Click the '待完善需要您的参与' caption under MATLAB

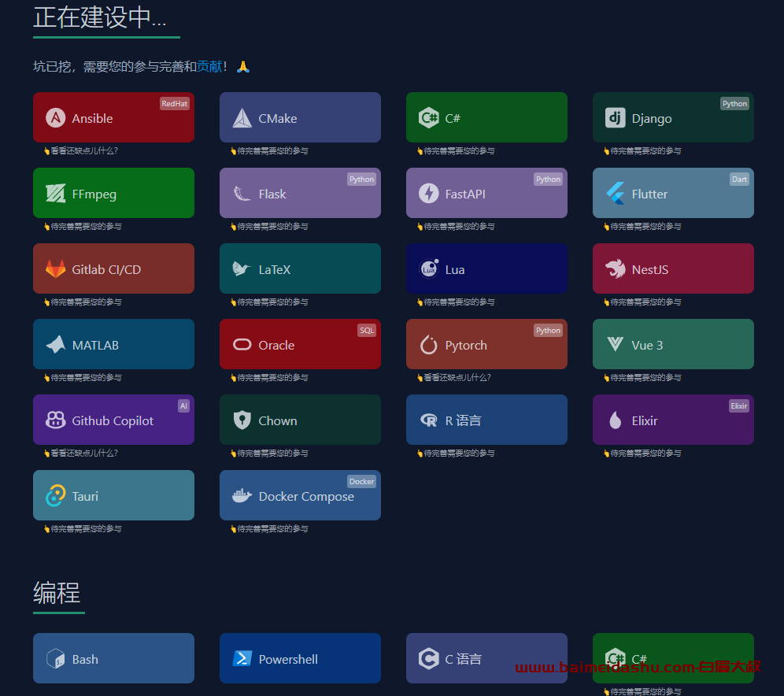[83, 377]
